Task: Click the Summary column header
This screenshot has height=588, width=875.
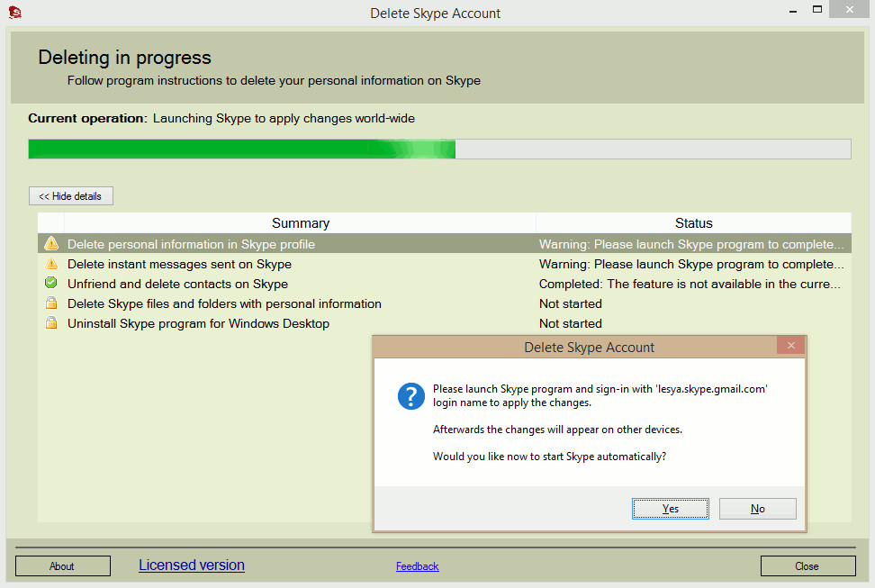Action: (301, 222)
